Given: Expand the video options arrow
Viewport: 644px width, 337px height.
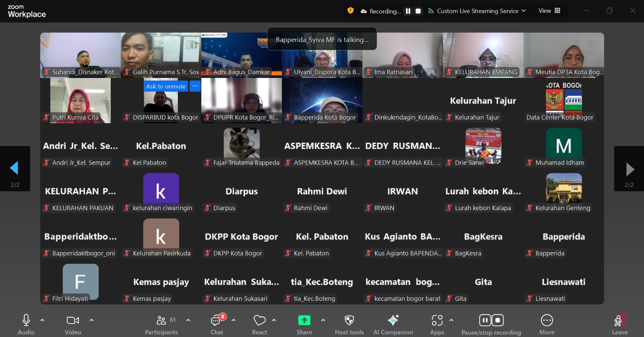Looking at the screenshot, I should [x=91, y=320].
